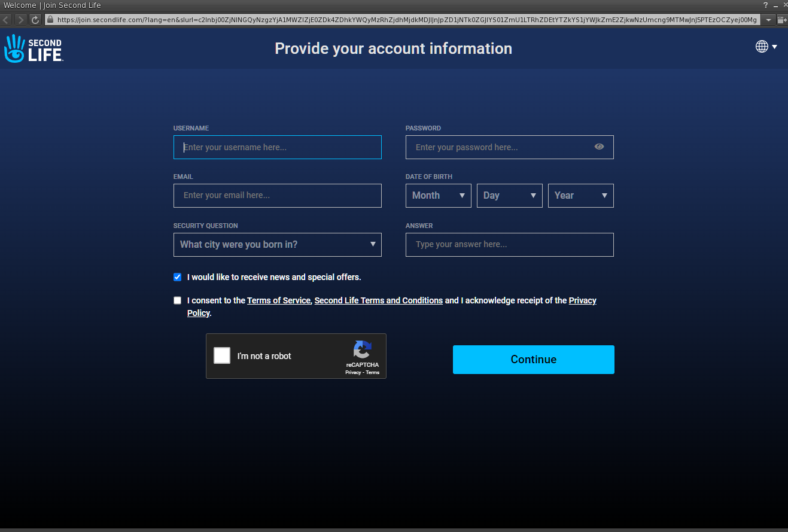The image size is (788, 532).
Task: Close the browser window
Action: point(784,5)
